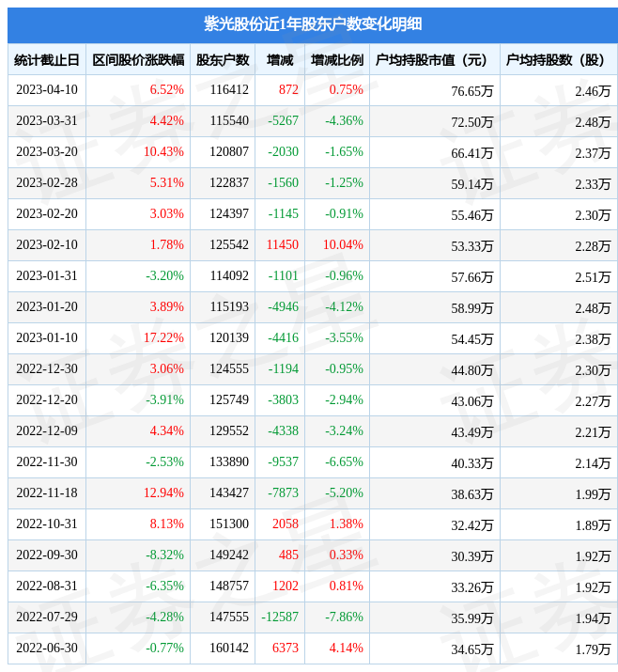
Task: Click the date 2022-06-30
Action: (47, 648)
